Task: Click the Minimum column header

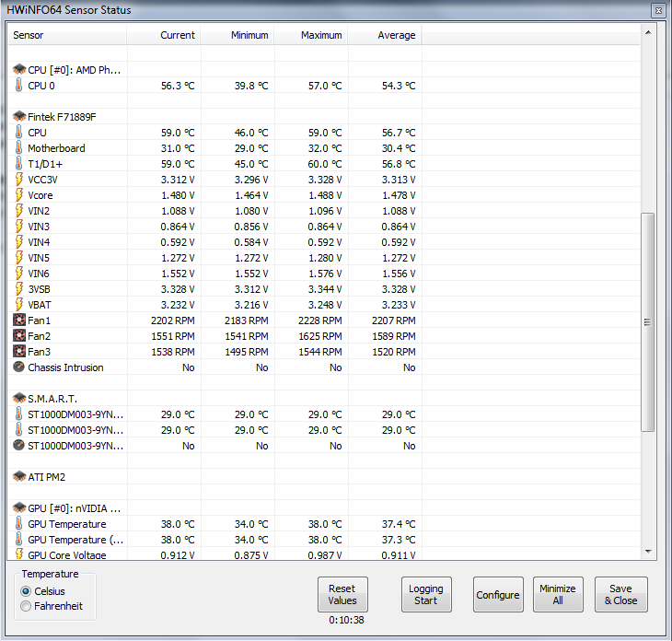Action: point(238,35)
